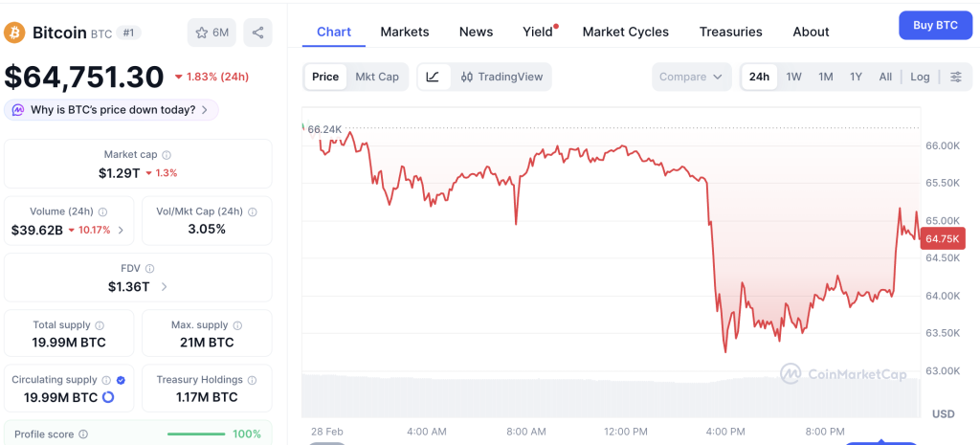980x445 pixels.
Task: Click the circulating supply progress ring icon
Action: [x=107, y=397]
